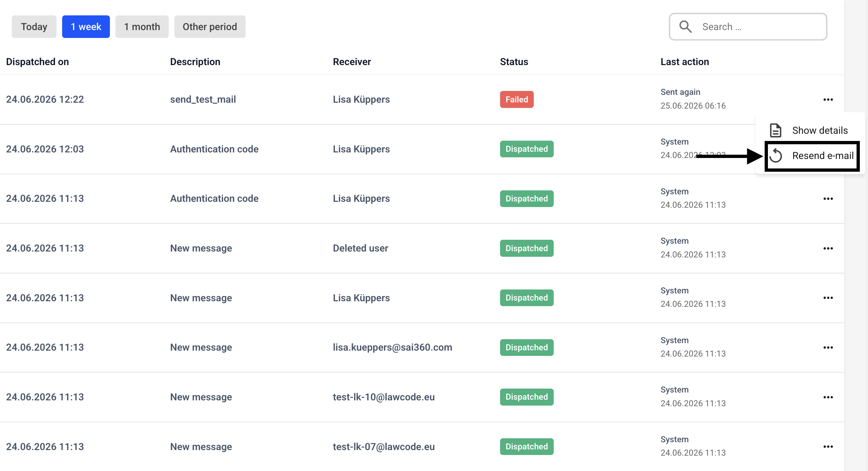
Task: Open three-dot menu for Deleted user row
Action: 828,248
